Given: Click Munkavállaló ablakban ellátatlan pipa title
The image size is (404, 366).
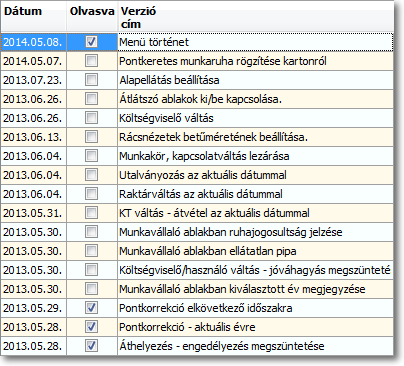Looking at the screenshot, I should pos(255,251).
